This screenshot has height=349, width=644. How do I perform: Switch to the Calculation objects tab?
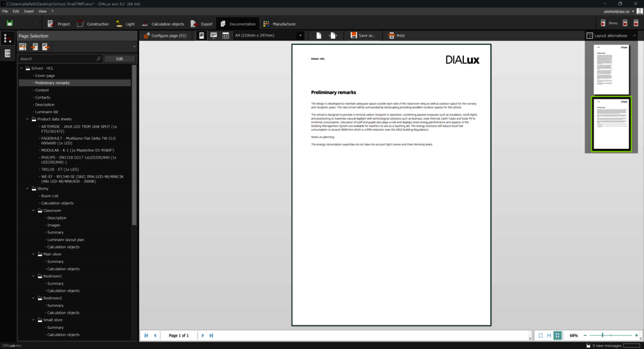pyautogui.click(x=163, y=24)
